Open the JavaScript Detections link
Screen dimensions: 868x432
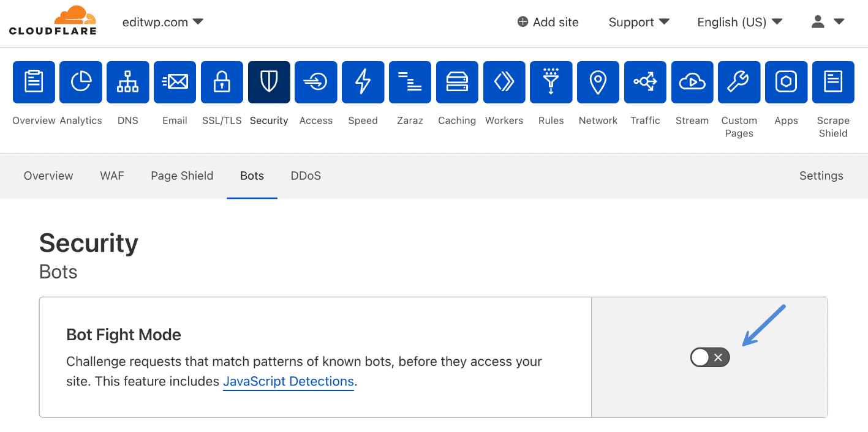coord(288,381)
